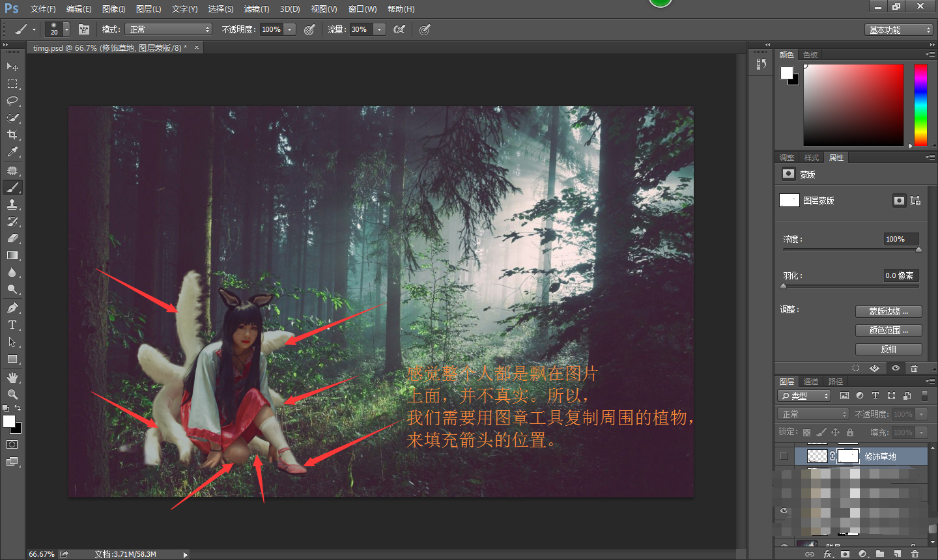
Task: Toggle Quick Mask mode
Action: [12, 445]
